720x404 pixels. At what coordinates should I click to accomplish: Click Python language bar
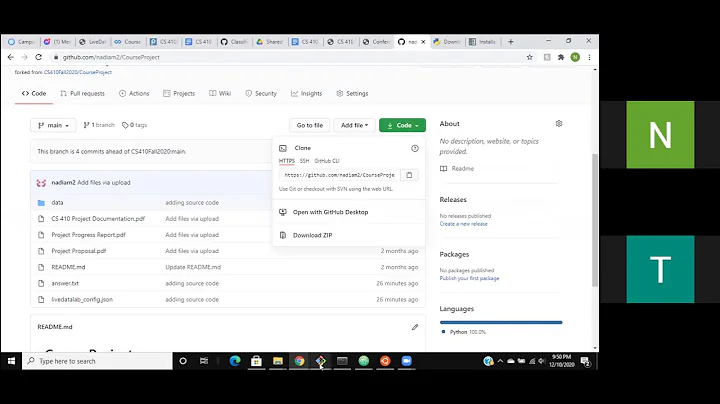501,322
